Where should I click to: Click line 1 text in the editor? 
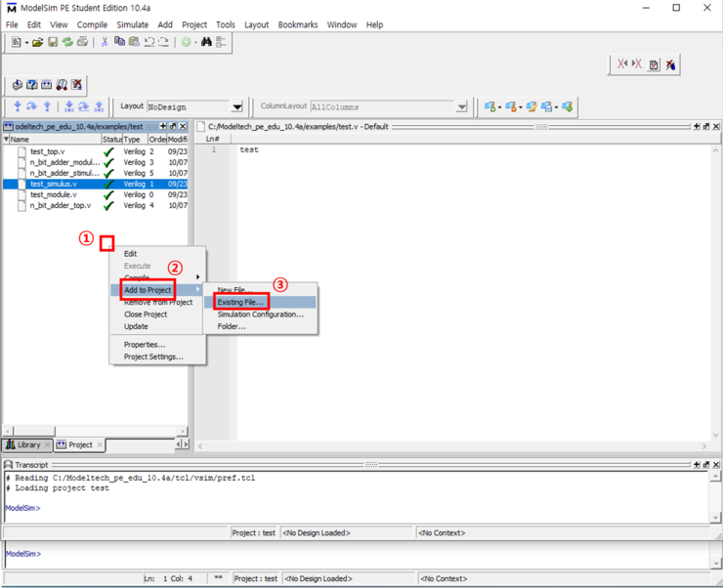(249, 149)
